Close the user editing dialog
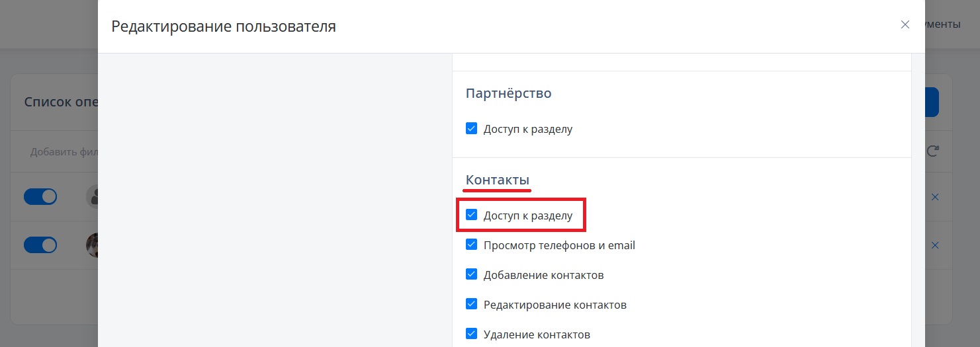Image resolution: width=980 pixels, height=347 pixels. point(905,25)
